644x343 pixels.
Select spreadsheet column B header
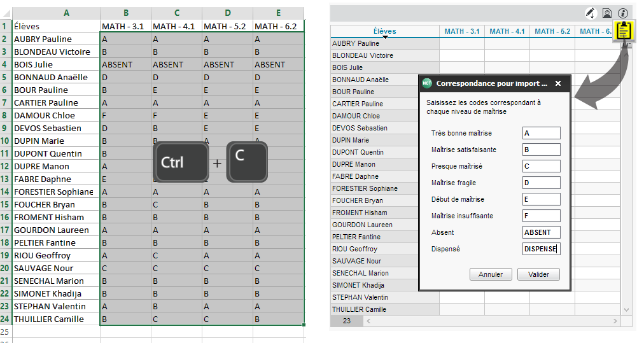coord(125,13)
